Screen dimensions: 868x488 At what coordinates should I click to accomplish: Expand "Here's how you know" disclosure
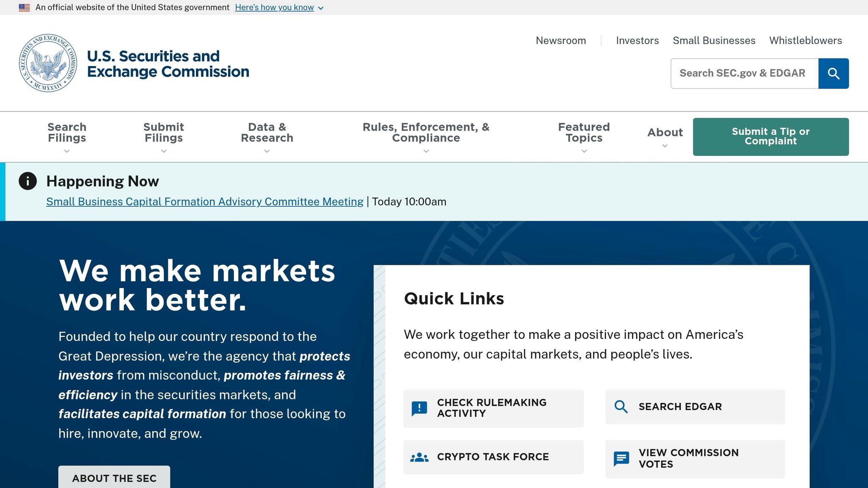[x=279, y=8]
